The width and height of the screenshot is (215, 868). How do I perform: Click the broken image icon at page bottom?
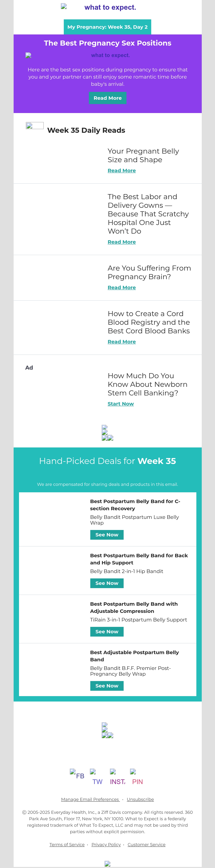pyautogui.click(x=108, y=864)
